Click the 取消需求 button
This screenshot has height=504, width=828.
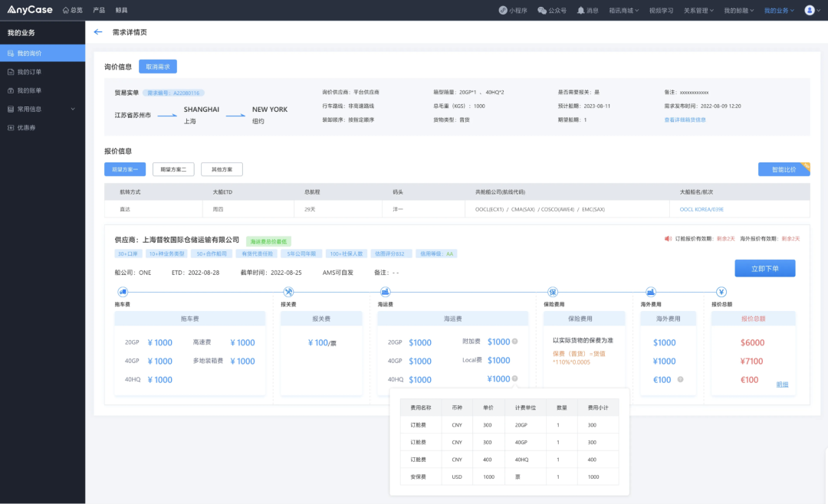[158, 67]
